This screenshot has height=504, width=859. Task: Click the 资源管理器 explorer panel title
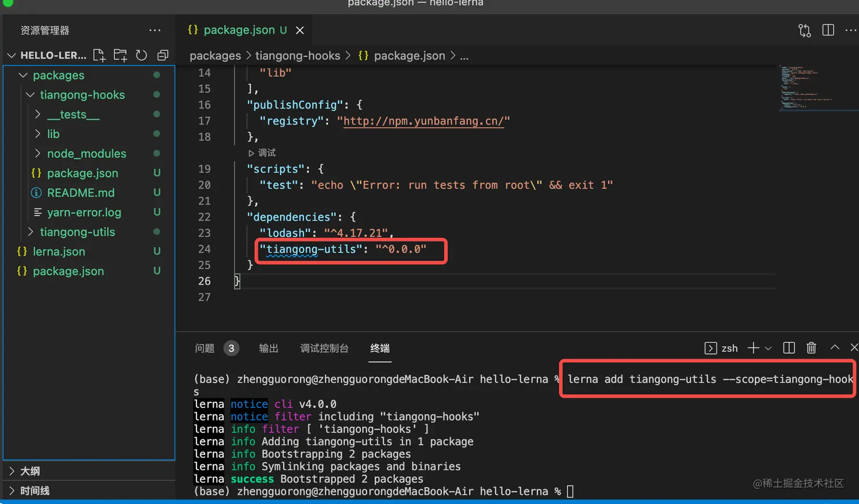point(45,31)
